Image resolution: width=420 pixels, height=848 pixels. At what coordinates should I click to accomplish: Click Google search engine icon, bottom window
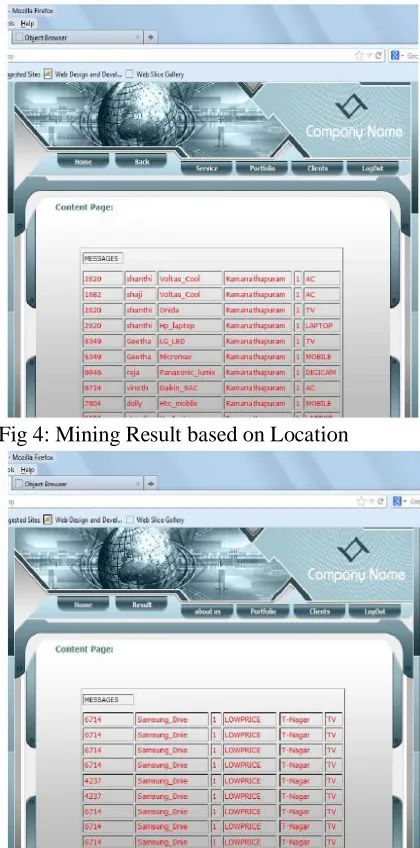coord(396,501)
